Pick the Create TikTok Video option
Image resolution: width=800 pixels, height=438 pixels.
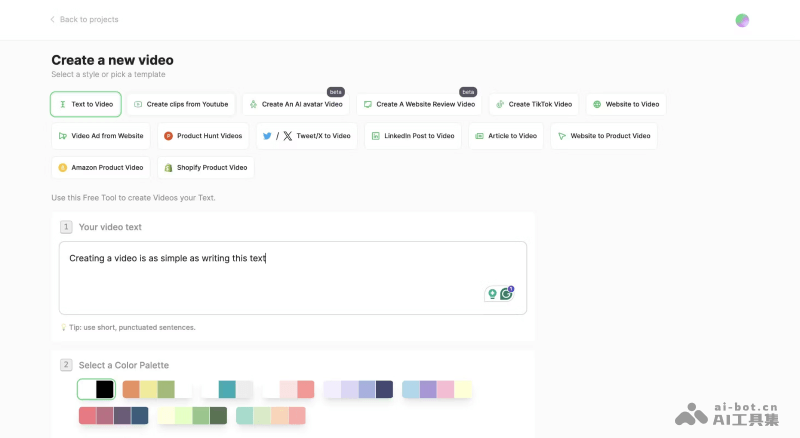click(533, 104)
